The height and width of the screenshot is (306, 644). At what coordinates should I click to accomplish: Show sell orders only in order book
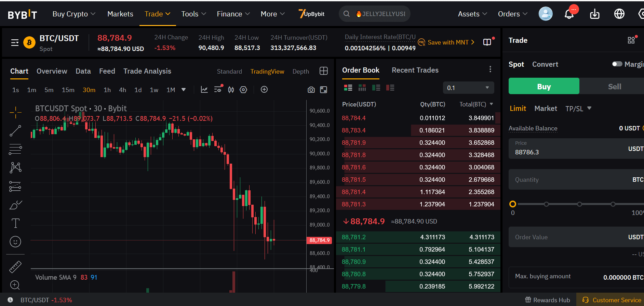[390, 88]
